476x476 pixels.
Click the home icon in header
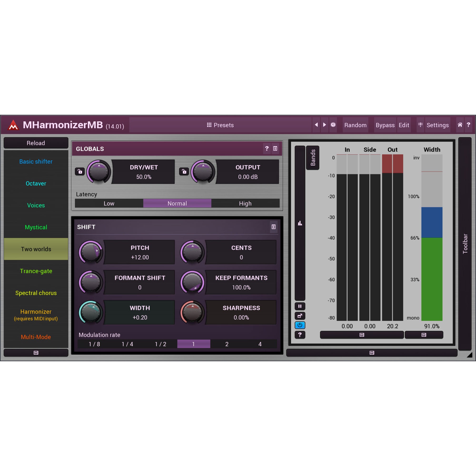point(460,125)
